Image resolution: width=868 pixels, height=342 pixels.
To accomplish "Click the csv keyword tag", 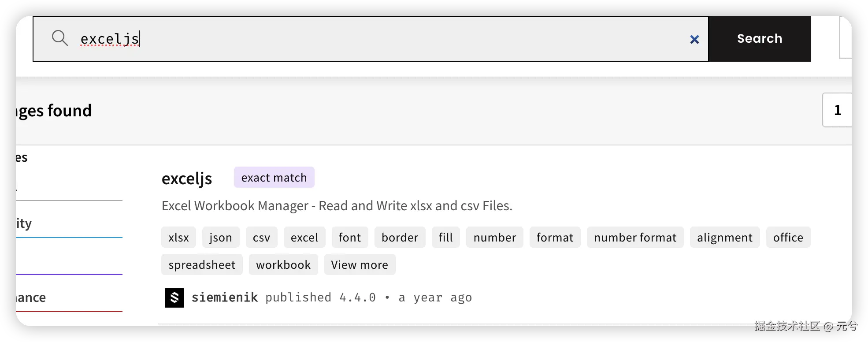I will point(261,238).
